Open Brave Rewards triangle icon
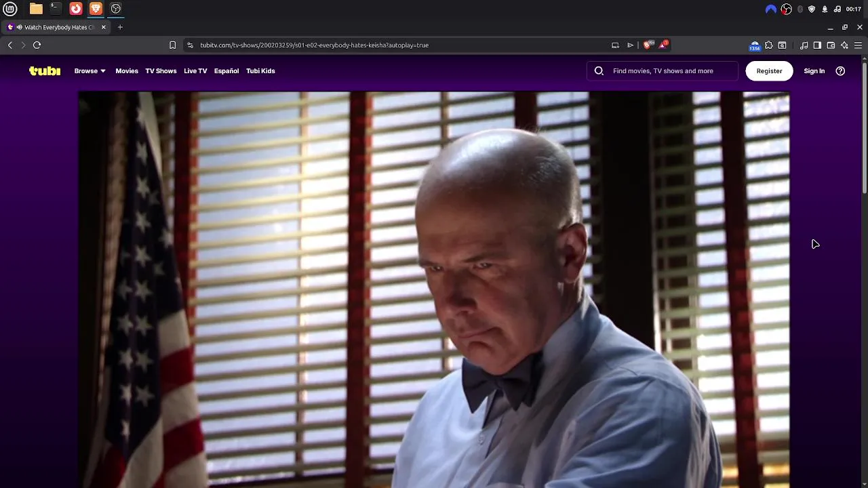This screenshot has width=868, height=488. click(663, 45)
